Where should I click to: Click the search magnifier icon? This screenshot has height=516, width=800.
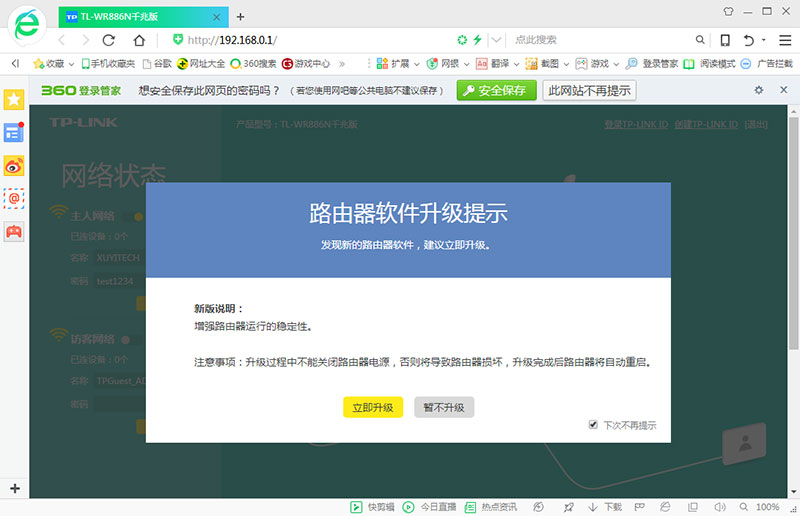[x=700, y=40]
